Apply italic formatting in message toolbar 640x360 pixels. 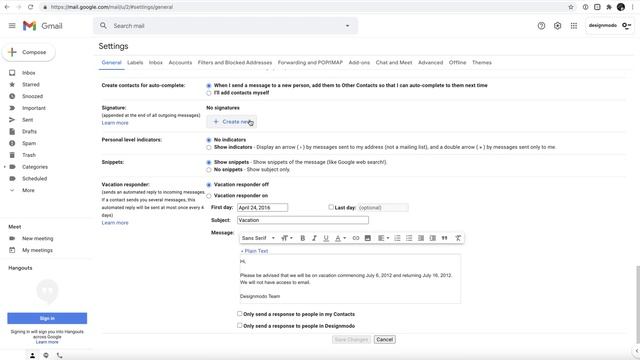(x=314, y=238)
